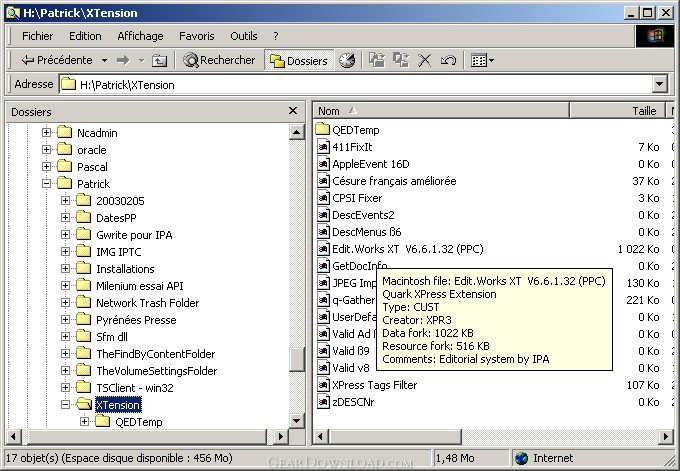Click the Copy To folder icon

point(401,60)
